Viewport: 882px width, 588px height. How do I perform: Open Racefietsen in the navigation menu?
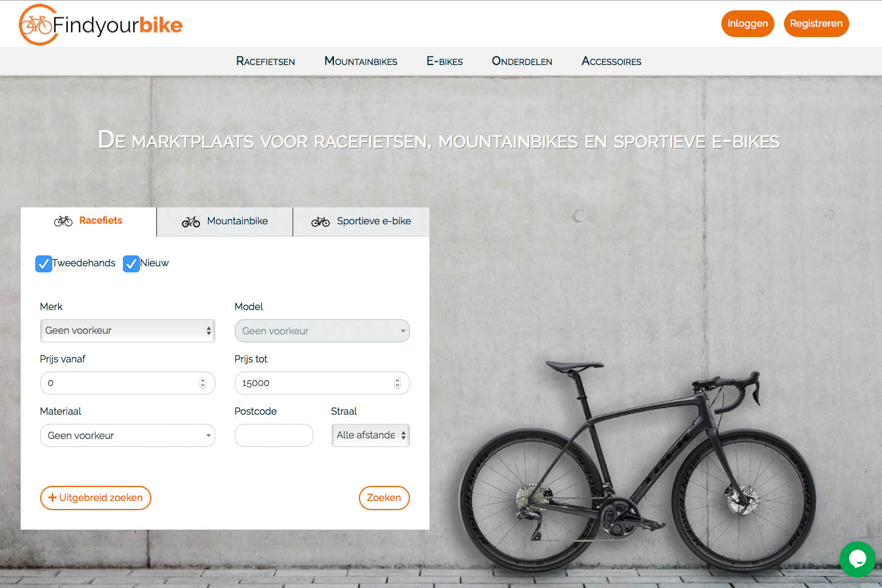(x=266, y=61)
